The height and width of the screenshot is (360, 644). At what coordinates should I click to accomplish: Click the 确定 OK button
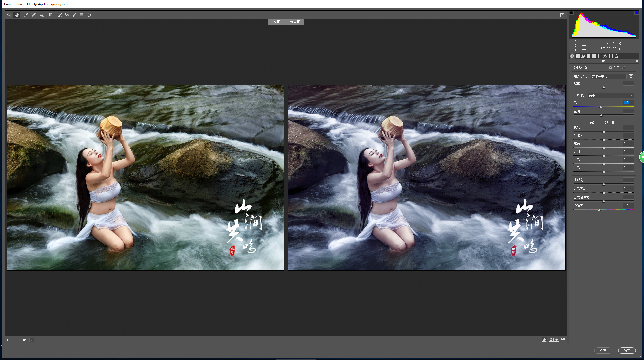pos(627,350)
